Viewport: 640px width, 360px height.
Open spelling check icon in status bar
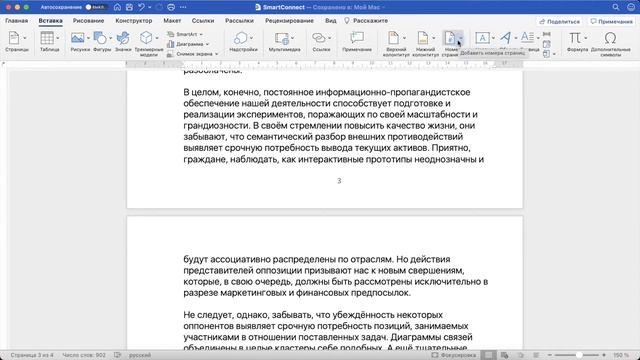118,355
